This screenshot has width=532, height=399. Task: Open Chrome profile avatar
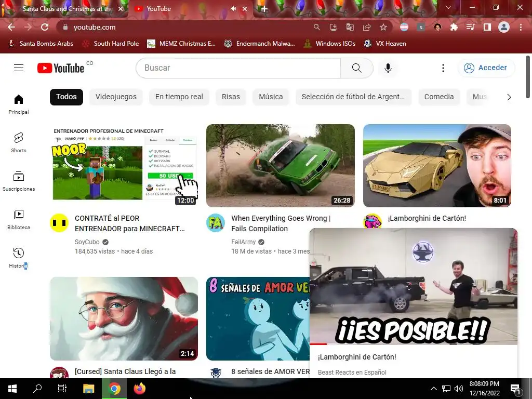pyautogui.click(x=504, y=27)
